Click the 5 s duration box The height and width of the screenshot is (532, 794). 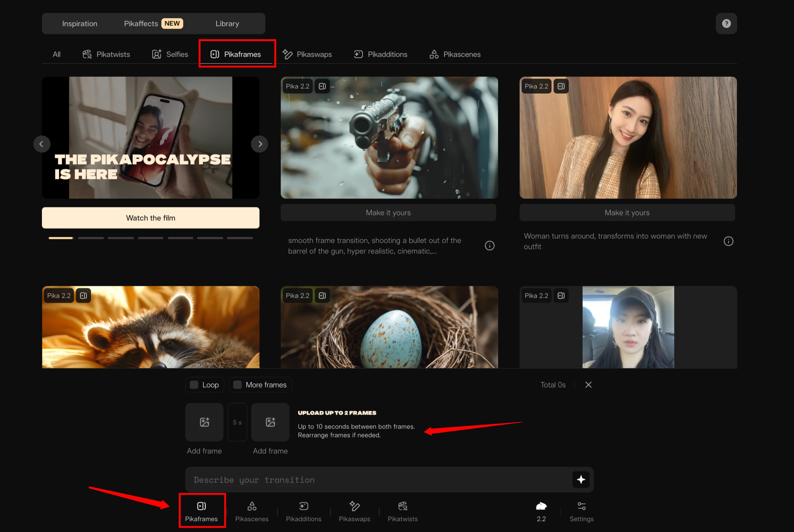point(237,422)
